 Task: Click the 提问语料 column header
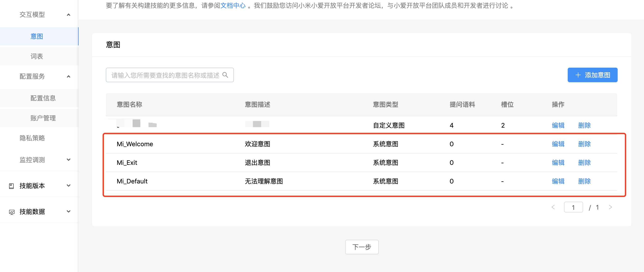tap(462, 104)
